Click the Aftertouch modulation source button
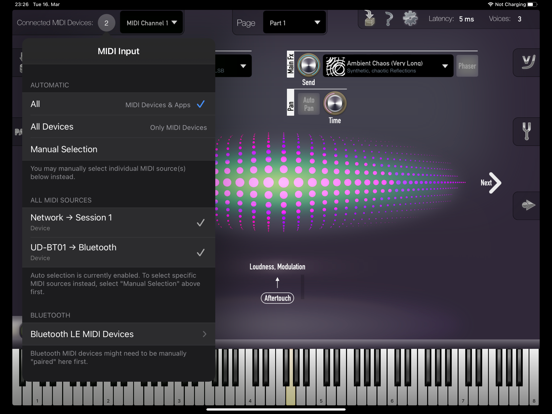This screenshot has width=552, height=414. [277, 298]
